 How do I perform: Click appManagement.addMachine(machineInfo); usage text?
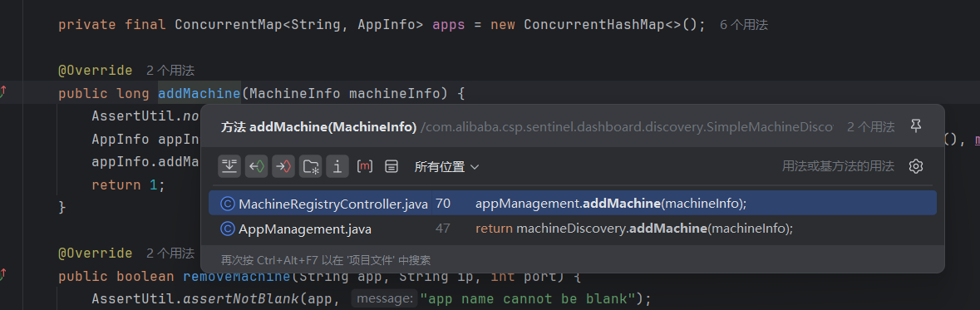pyautogui.click(x=611, y=204)
